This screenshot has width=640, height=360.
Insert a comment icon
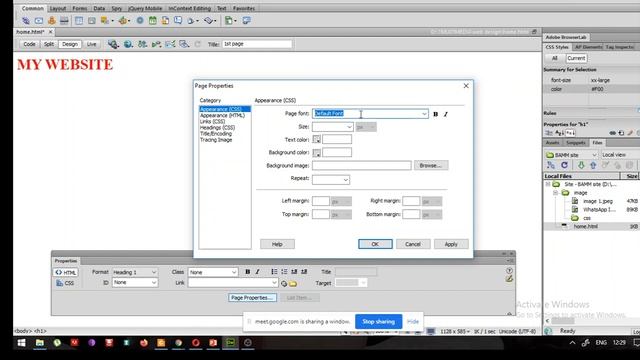(x=178, y=20)
